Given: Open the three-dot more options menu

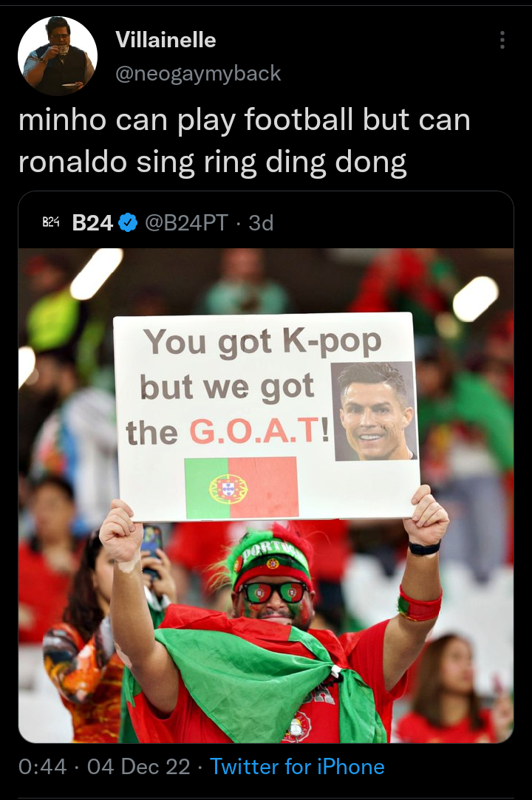Looking at the screenshot, I should coord(502,40).
